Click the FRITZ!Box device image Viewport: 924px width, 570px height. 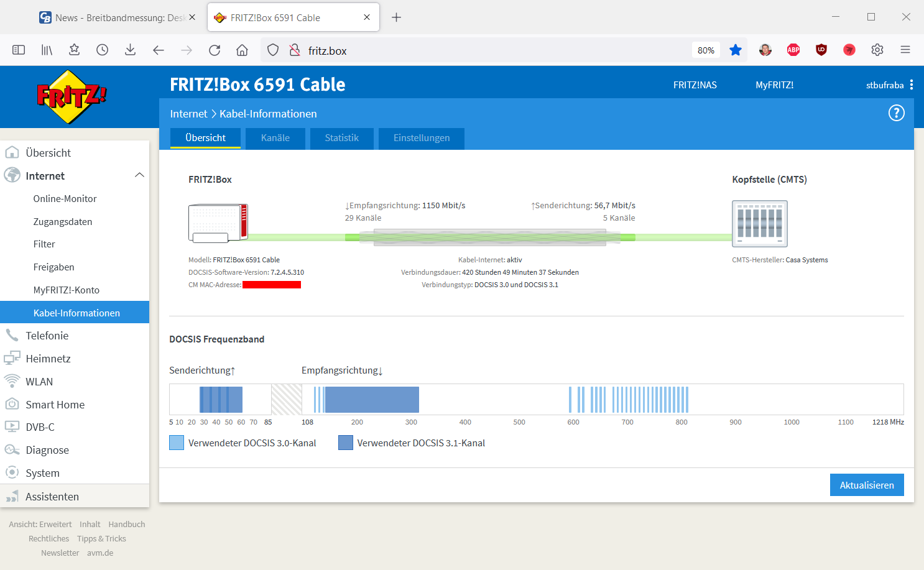(x=218, y=223)
